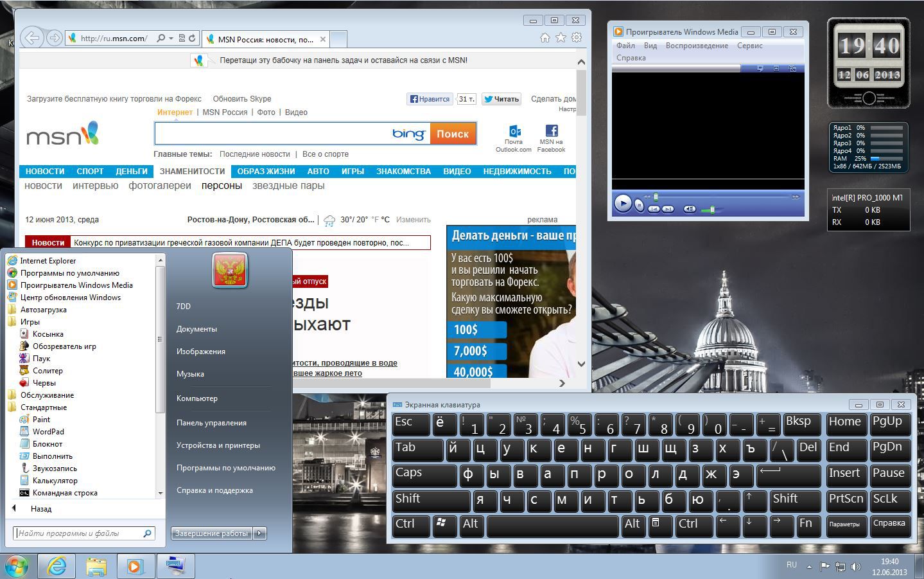Show hidden tray icons arrow on taskbar
The height and width of the screenshot is (579, 924).
pyautogui.click(x=809, y=567)
